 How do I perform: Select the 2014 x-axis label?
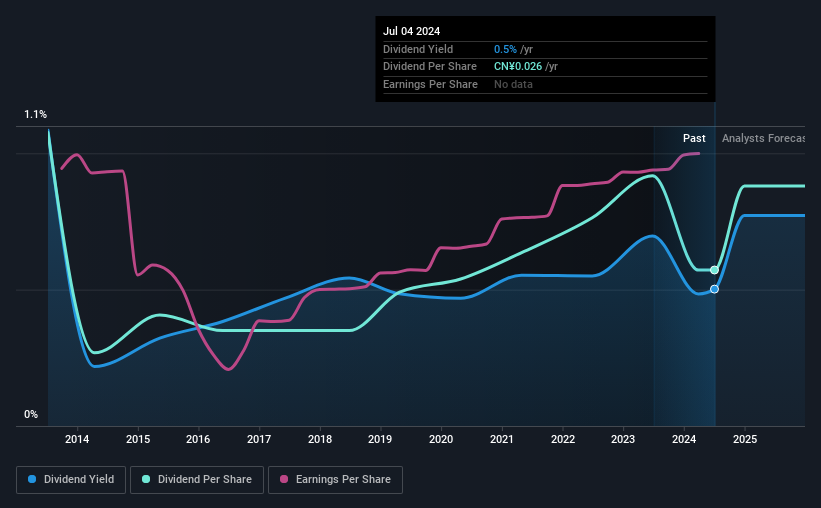77,439
